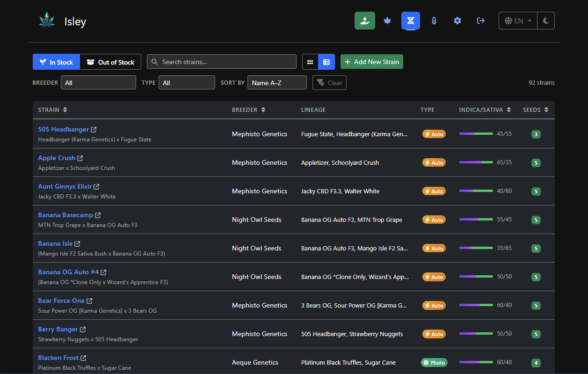Switch to grid view layout
This screenshot has width=588, height=374.
coord(310,62)
